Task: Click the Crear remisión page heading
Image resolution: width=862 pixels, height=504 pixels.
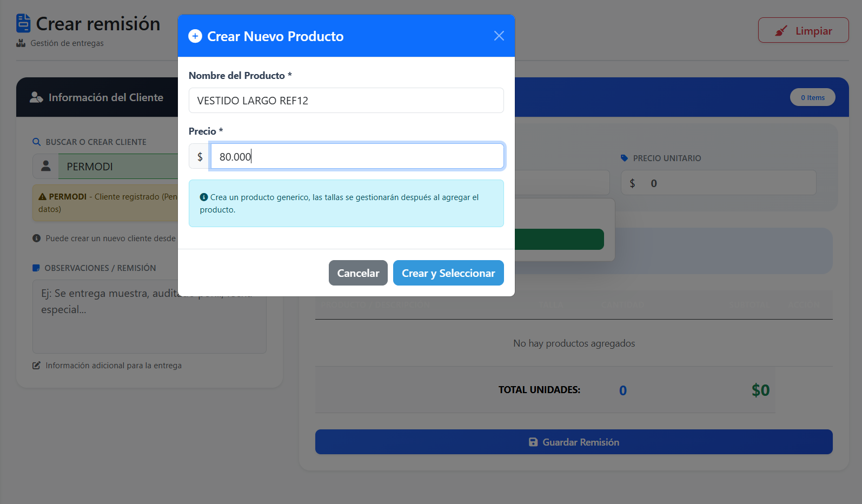Action: (98, 24)
